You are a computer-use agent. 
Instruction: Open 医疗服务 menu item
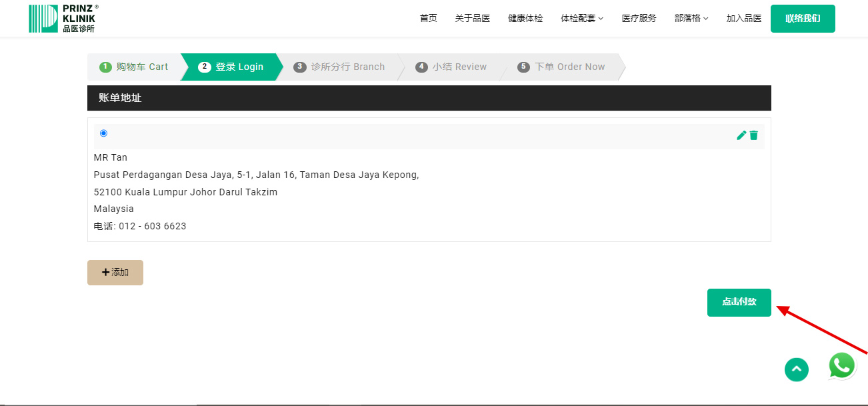(639, 19)
